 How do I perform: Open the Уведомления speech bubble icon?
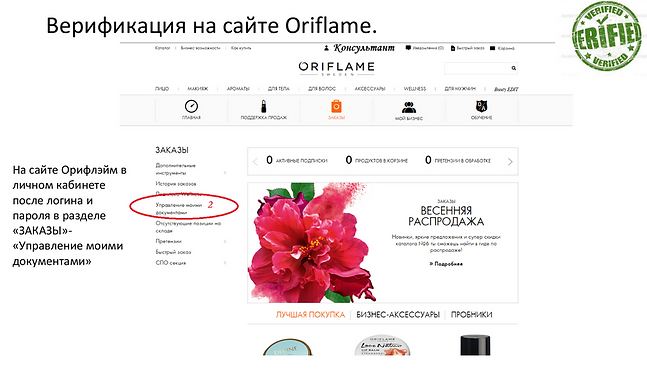click(x=408, y=48)
